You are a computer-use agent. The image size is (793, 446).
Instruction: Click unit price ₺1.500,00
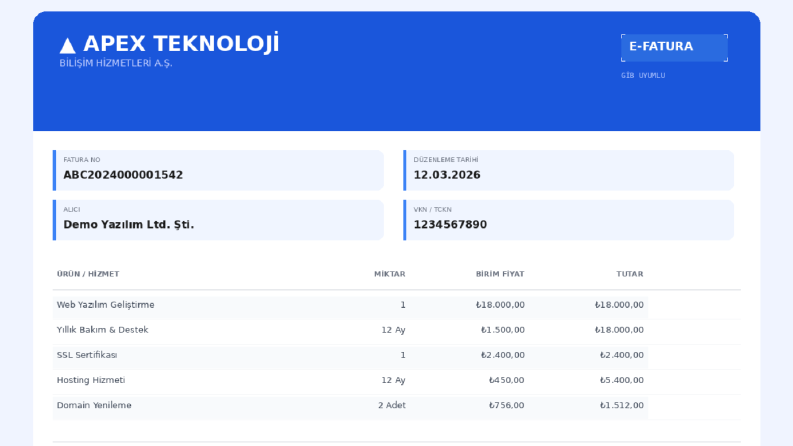(503, 330)
